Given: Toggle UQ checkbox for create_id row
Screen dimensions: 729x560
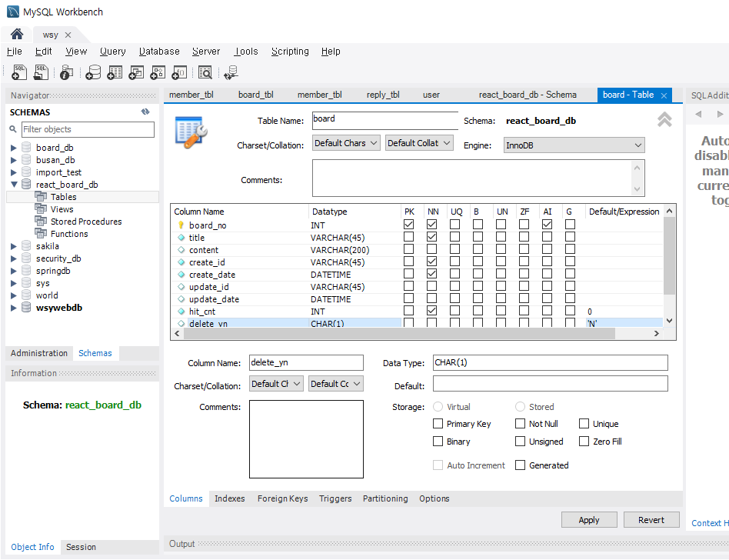Looking at the screenshot, I should click(454, 261).
